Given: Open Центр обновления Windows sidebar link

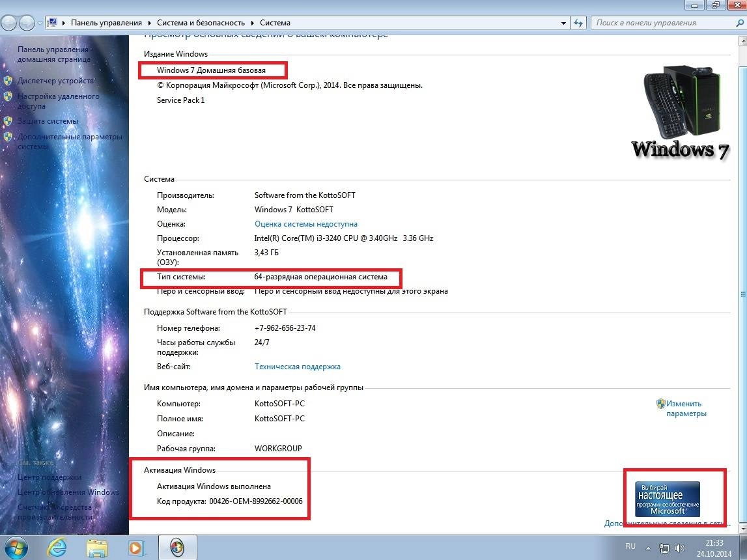Looking at the screenshot, I should 68,492.
